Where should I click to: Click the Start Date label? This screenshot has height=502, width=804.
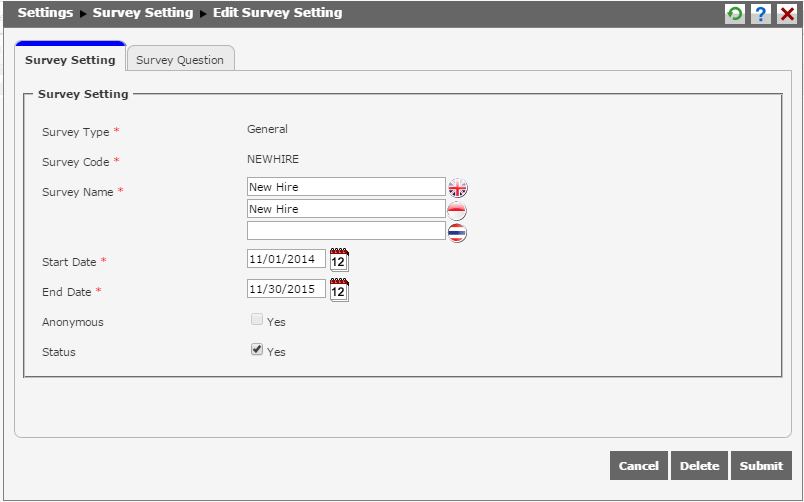pos(69,262)
